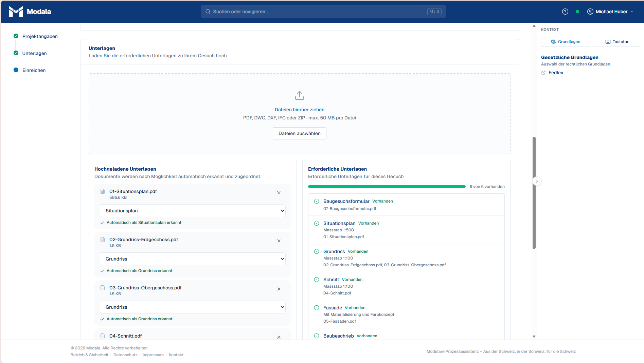Open the Datenschutz footer link
The width and height of the screenshot is (644, 363).
125,355
